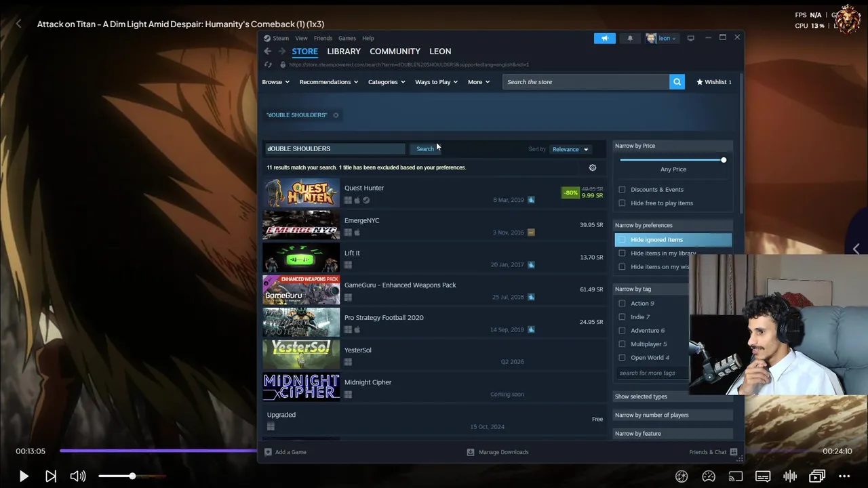Open the Wishlist link
Screen dimensions: 868x488
point(714,82)
